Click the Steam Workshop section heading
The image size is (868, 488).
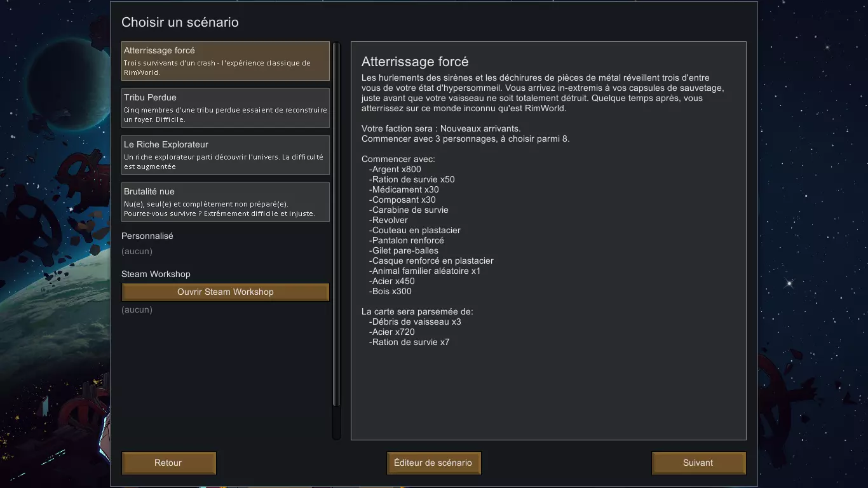click(x=156, y=274)
